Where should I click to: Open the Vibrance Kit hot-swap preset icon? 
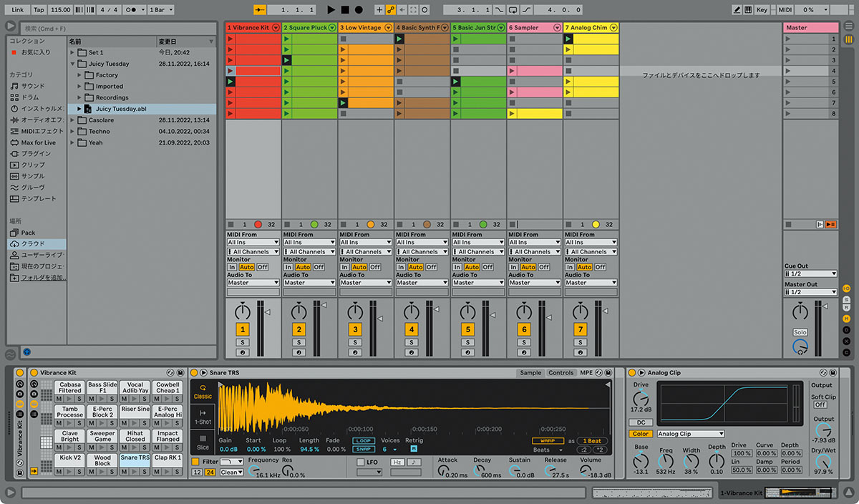coord(170,372)
